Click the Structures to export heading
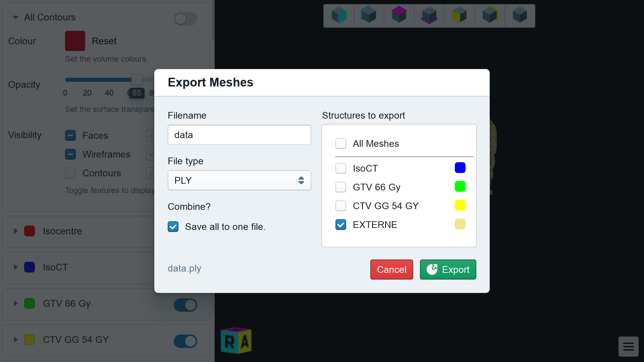This screenshot has width=644, height=362. pos(364,115)
